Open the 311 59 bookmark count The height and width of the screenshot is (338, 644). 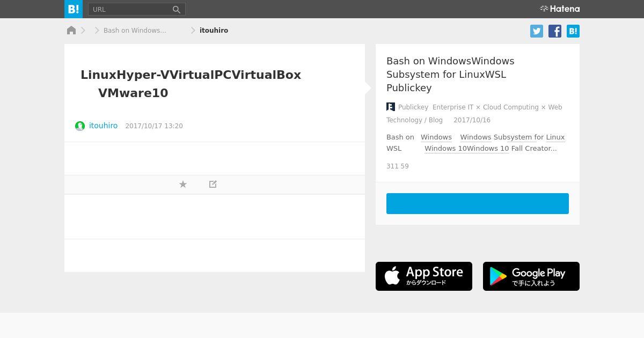click(398, 166)
